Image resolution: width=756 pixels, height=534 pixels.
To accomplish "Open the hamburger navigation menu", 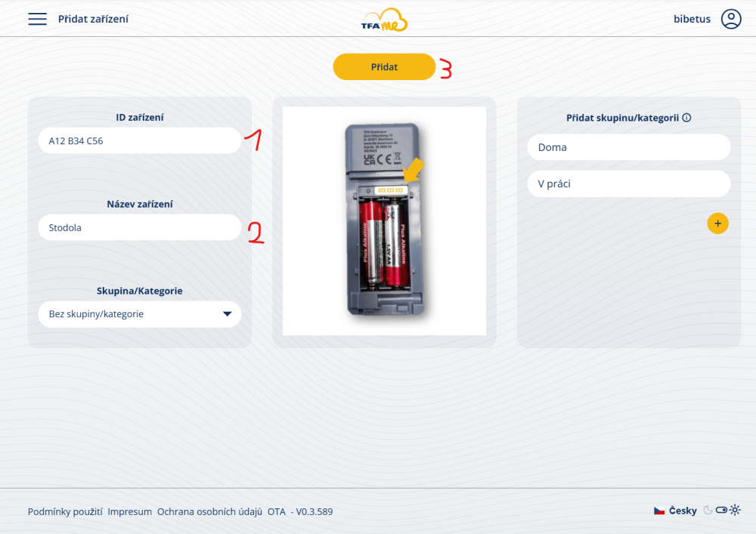I will coord(37,19).
